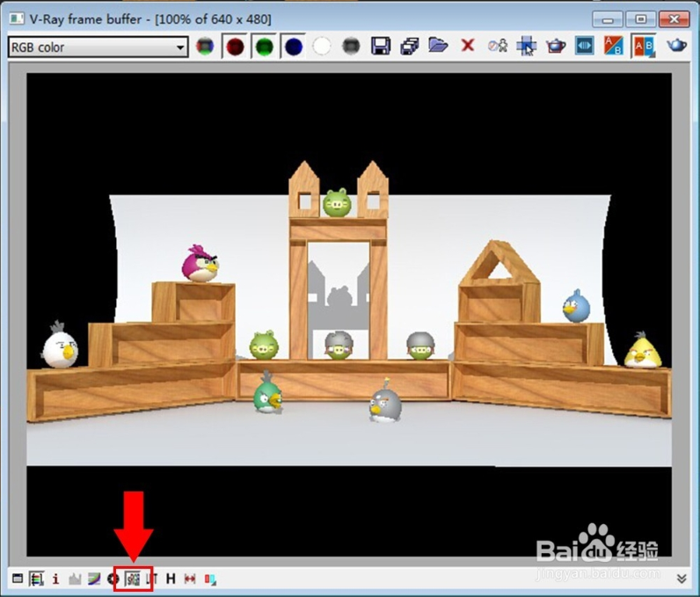The image size is (700, 597).
Task: Click Switch to RGB channel icon
Action: [205, 46]
